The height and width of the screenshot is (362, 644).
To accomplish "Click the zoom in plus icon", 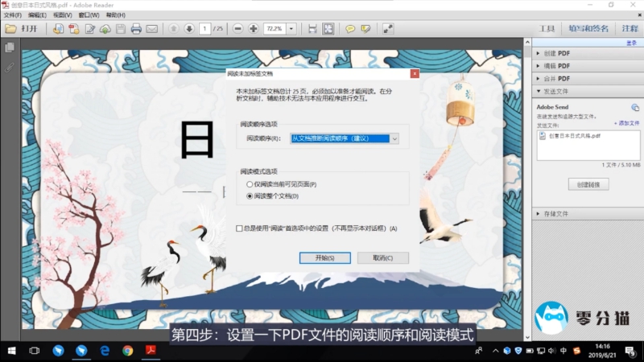I will click(254, 29).
